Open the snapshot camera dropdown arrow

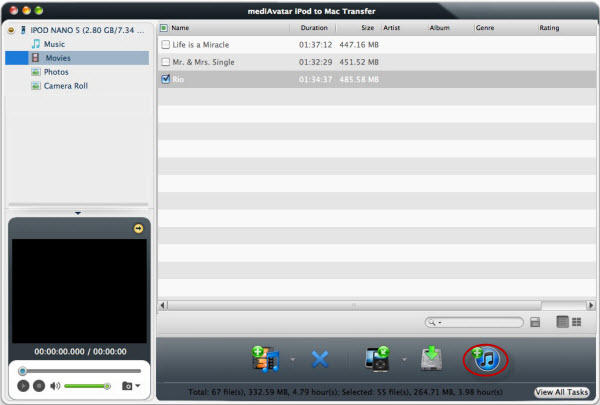pyautogui.click(x=138, y=386)
